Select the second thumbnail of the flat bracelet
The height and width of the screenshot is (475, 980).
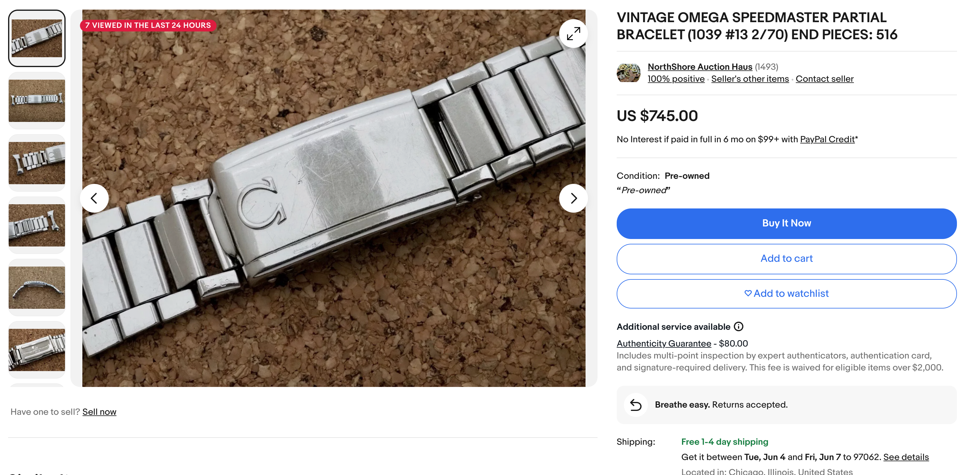coord(37,100)
